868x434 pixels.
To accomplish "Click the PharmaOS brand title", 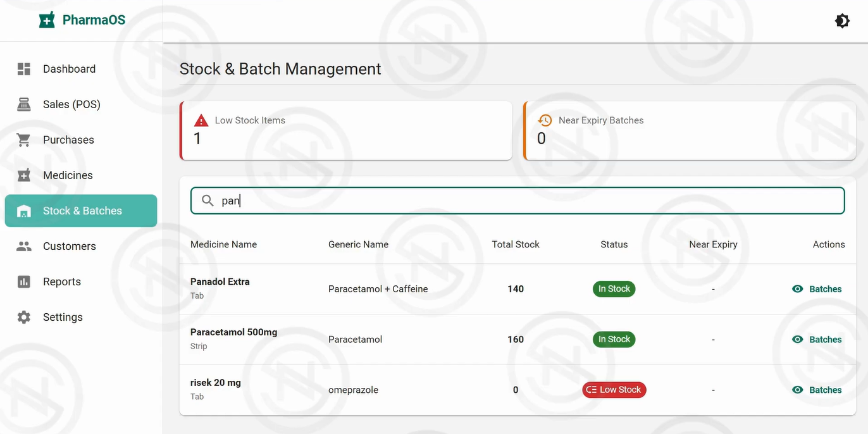I will click(x=94, y=20).
